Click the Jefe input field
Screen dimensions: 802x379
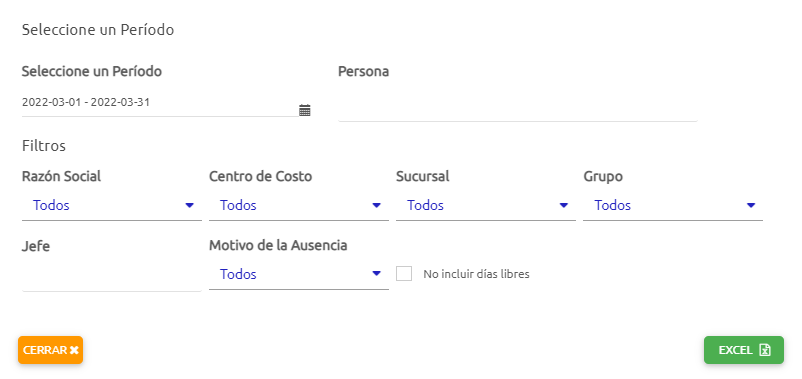112,277
